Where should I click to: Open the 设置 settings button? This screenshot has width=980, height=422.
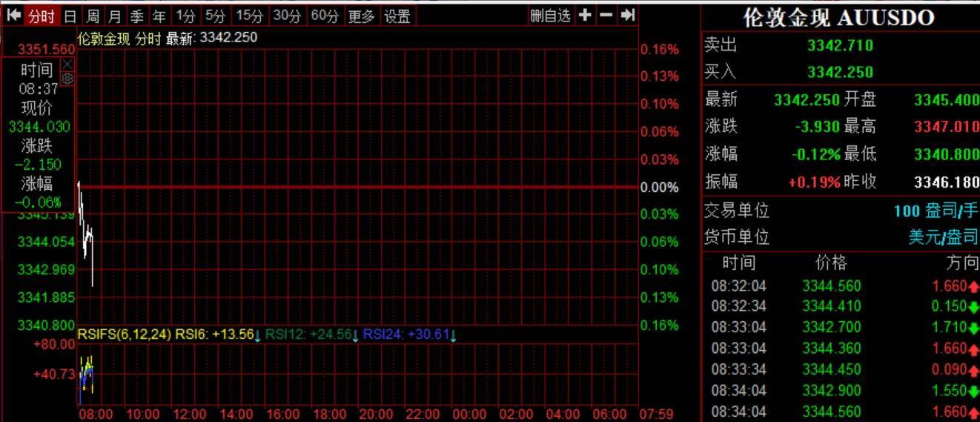click(397, 16)
